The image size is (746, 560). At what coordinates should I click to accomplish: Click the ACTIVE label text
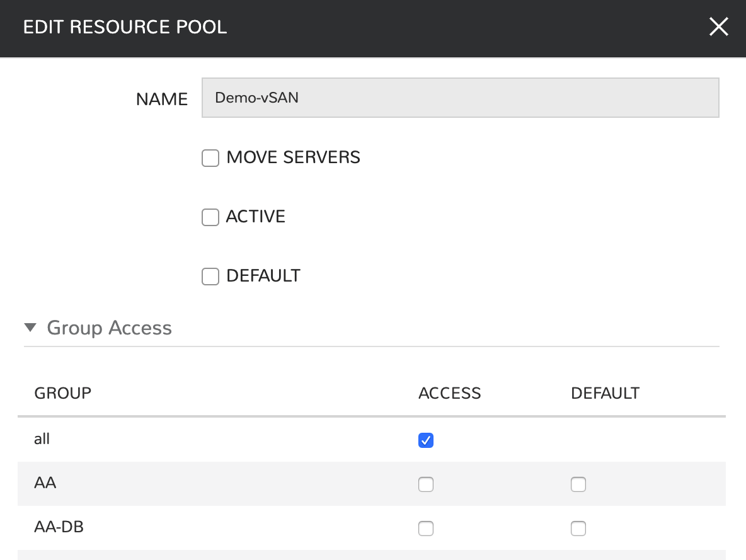(x=255, y=217)
